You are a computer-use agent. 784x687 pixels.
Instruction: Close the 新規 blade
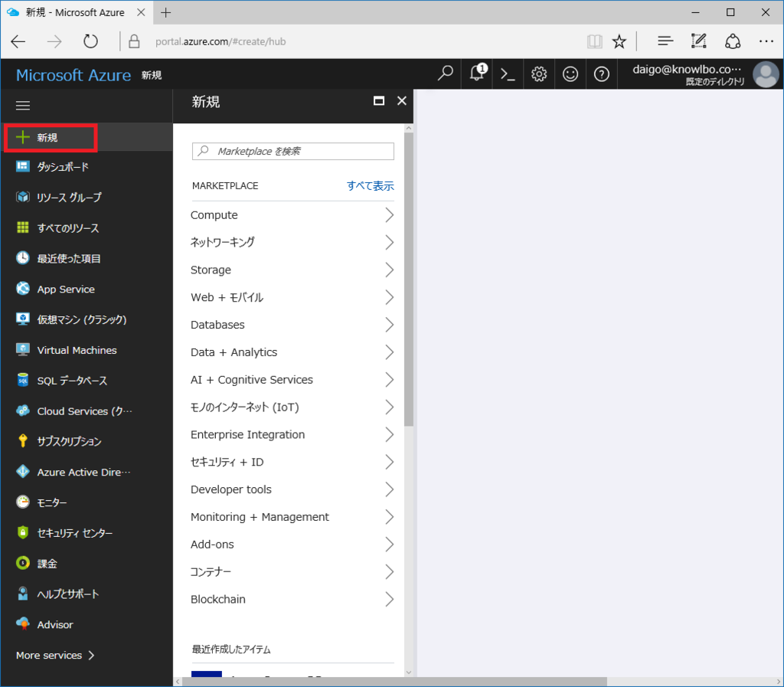(401, 101)
